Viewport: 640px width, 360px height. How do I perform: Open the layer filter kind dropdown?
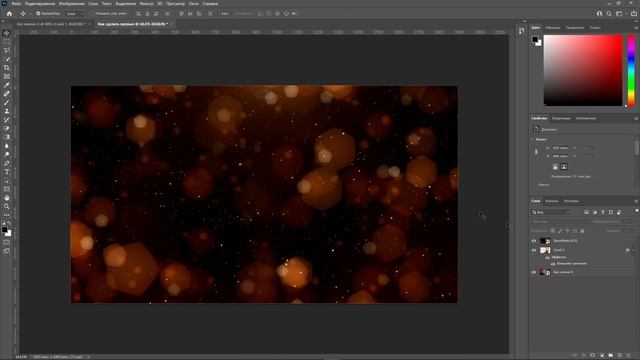click(x=551, y=212)
